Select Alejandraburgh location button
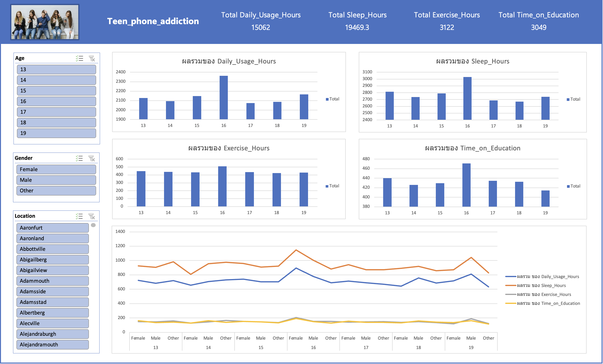 [53, 334]
